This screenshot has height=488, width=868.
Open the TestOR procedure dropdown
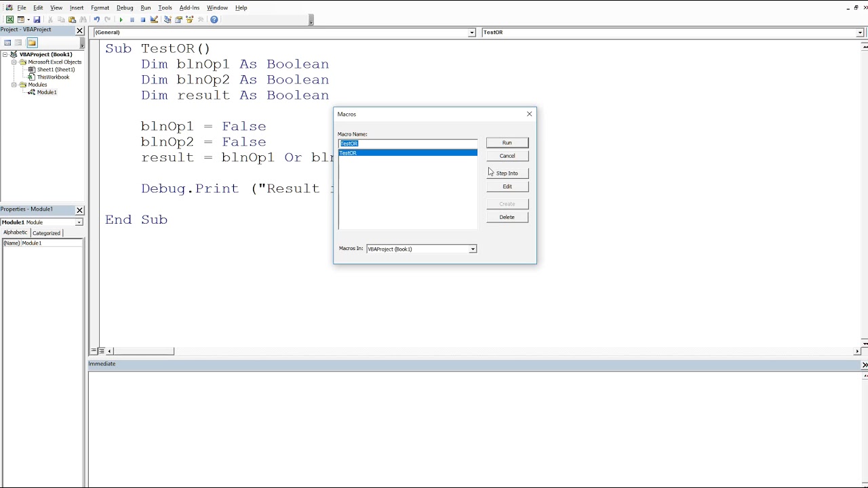[x=860, y=33]
